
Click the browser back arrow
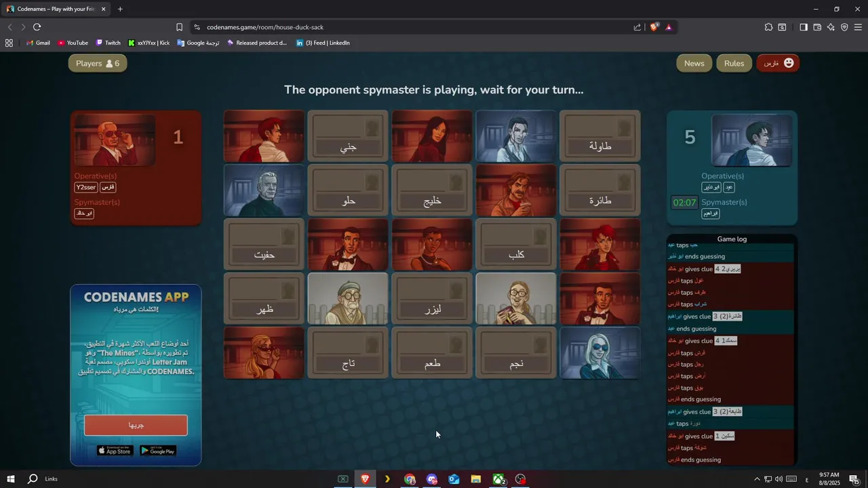(x=9, y=27)
